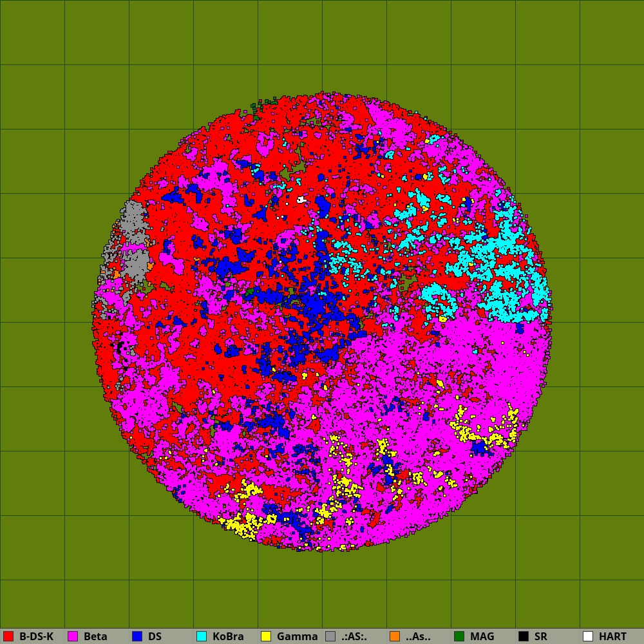Select the HART legend label
Image resolution: width=644 pixels, height=644 pixels.
click(x=613, y=637)
